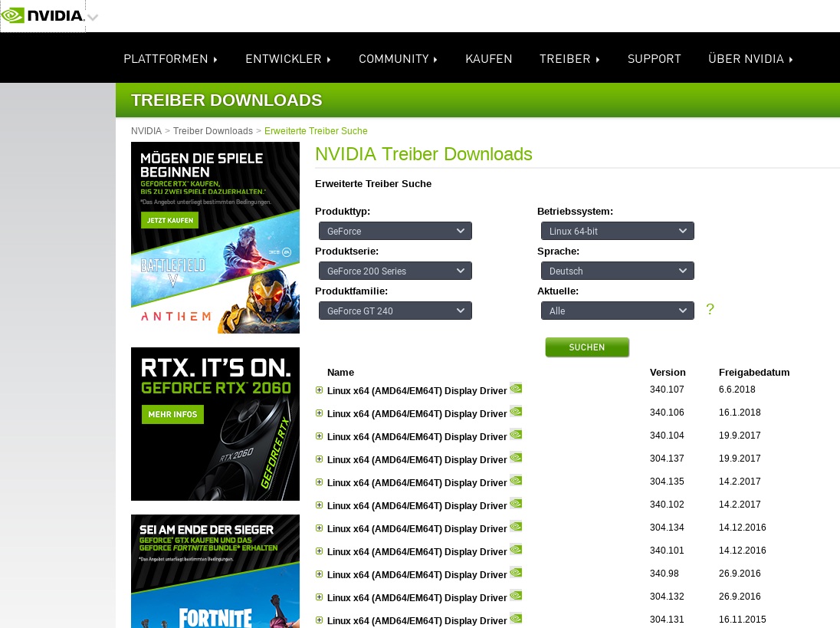840x628 pixels.
Task: Open the Produkttyp dropdown showing GeForce
Action: 395,231
